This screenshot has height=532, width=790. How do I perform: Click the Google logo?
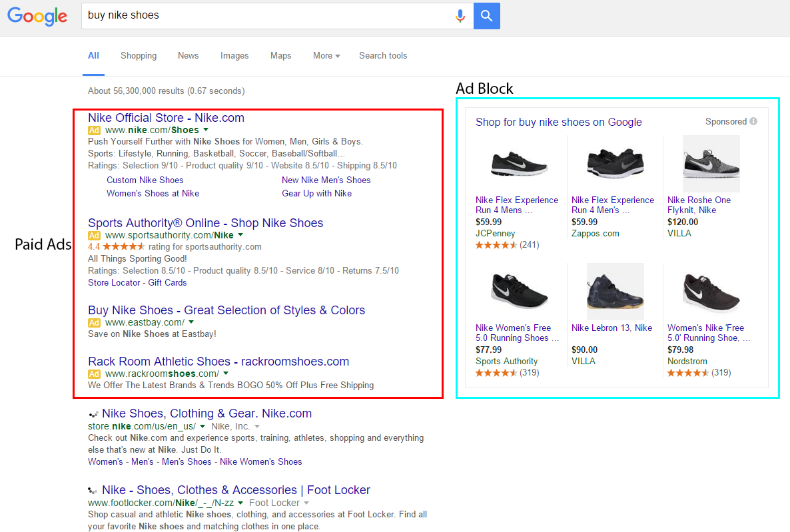coord(37,16)
